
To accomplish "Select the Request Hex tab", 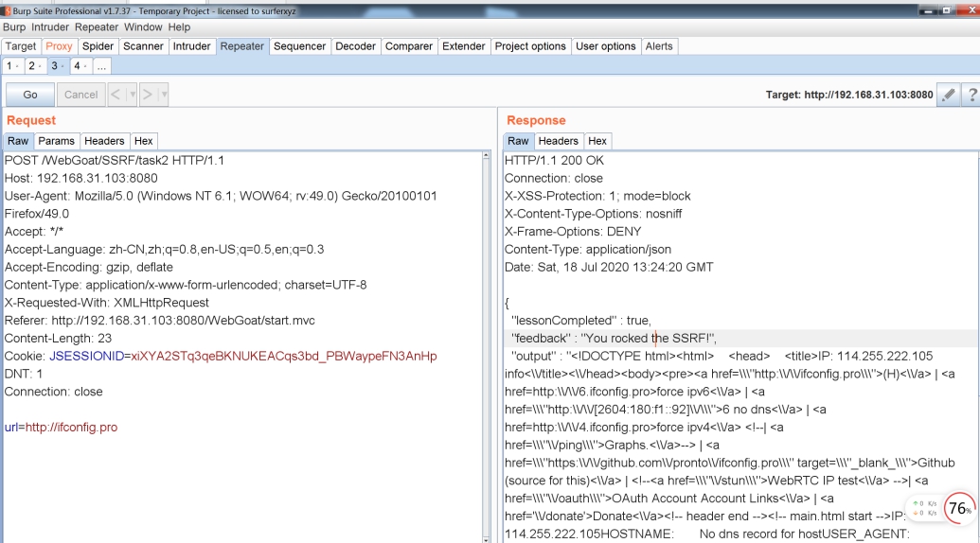I will click(143, 141).
